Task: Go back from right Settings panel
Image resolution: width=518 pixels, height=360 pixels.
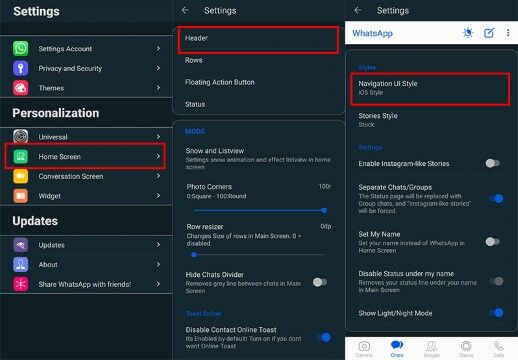Action: coord(358,10)
